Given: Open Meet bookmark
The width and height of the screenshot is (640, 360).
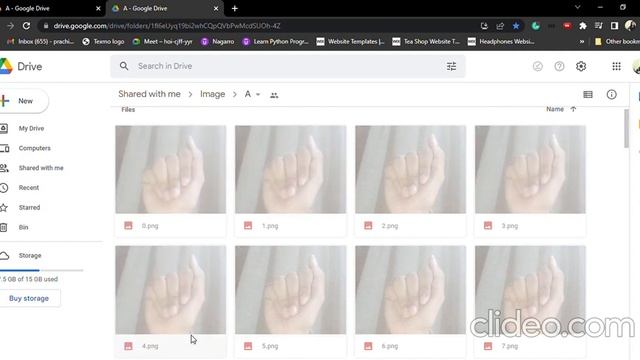Looking at the screenshot, I should [x=162, y=41].
